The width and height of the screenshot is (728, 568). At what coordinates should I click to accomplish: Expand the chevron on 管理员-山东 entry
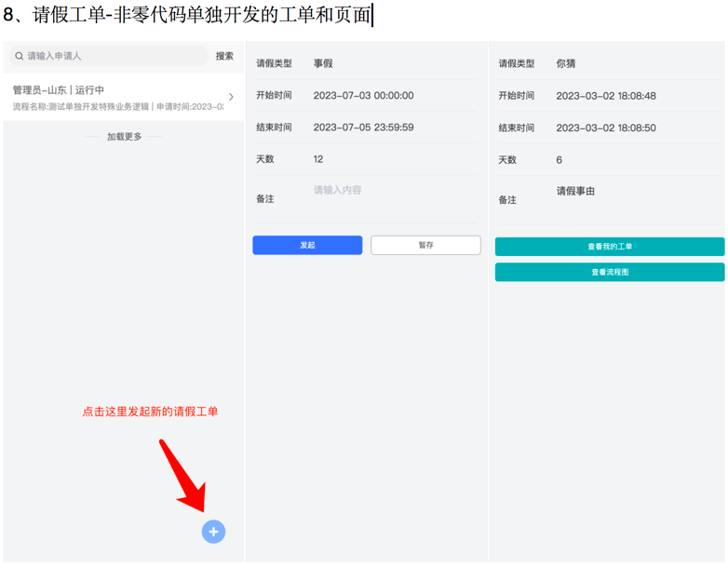231,97
